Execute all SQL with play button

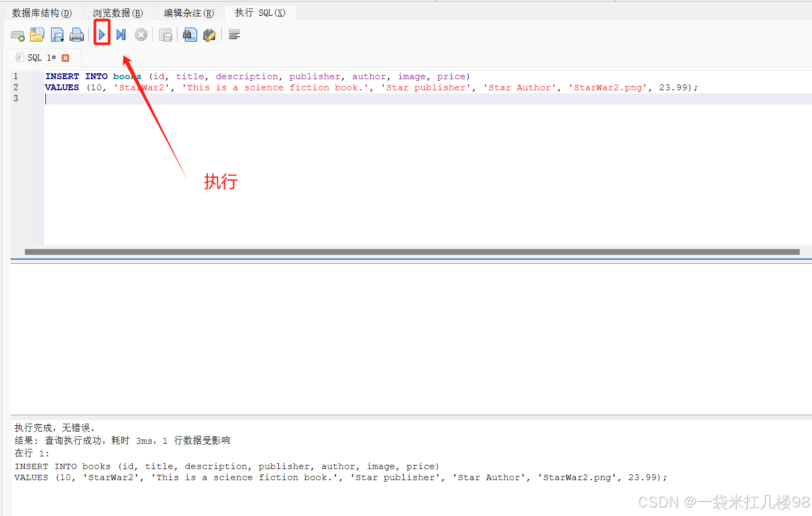[102, 35]
